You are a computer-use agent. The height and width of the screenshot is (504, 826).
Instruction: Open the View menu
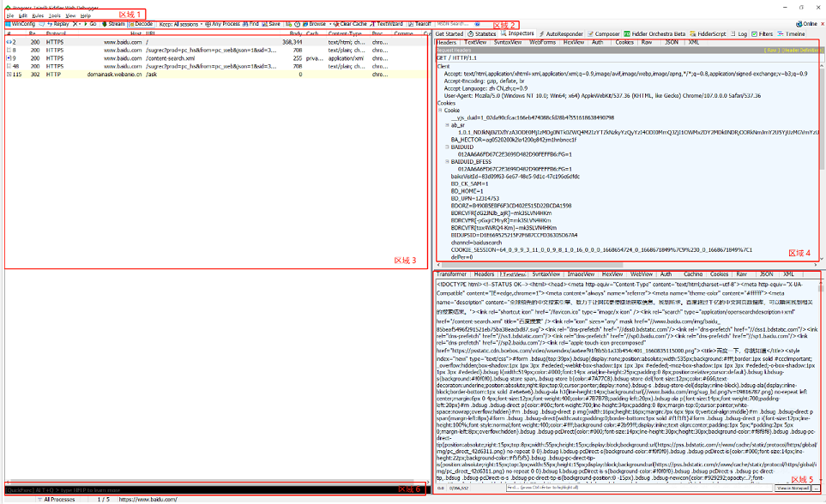(x=70, y=15)
